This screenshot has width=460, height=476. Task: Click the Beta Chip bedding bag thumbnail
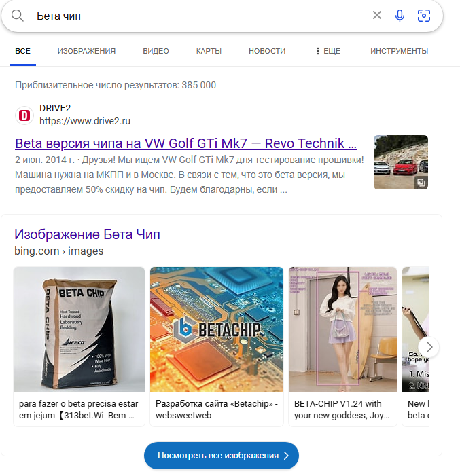[79, 329]
